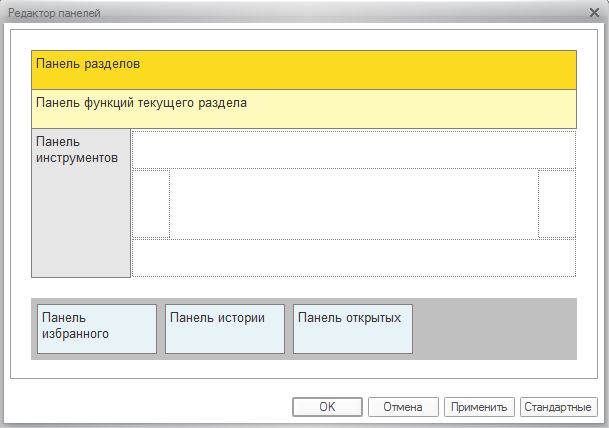Image resolution: width=609 pixels, height=428 pixels.
Task: Cancel changes with Отмена button
Action: (403, 407)
